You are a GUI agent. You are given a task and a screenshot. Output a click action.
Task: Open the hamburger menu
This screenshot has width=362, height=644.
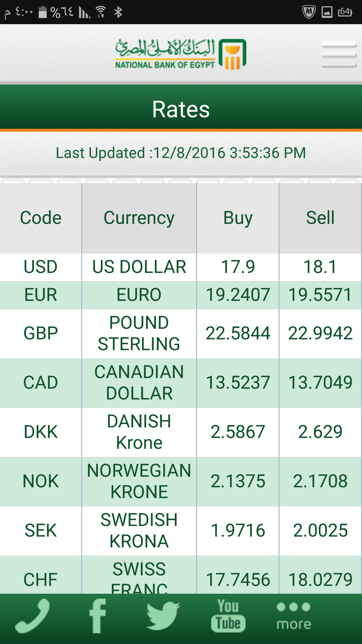[x=339, y=54]
